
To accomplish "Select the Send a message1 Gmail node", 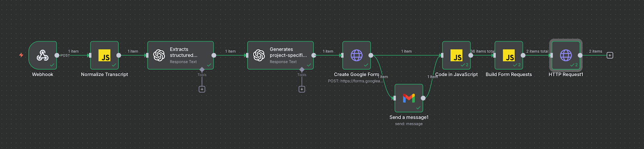I will coord(409,98).
